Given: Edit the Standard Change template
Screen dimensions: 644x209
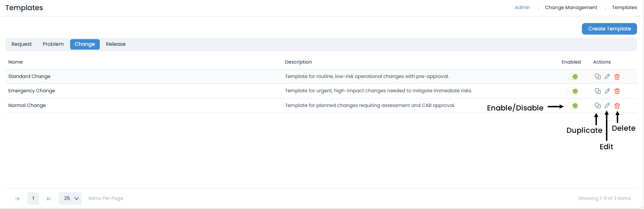Looking at the screenshot, I should [x=607, y=77].
